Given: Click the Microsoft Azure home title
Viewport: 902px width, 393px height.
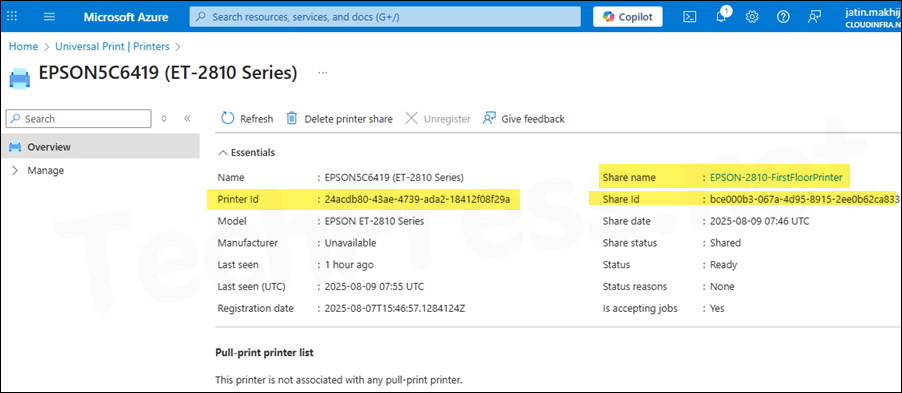Looking at the screenshot, I should 126,17.
